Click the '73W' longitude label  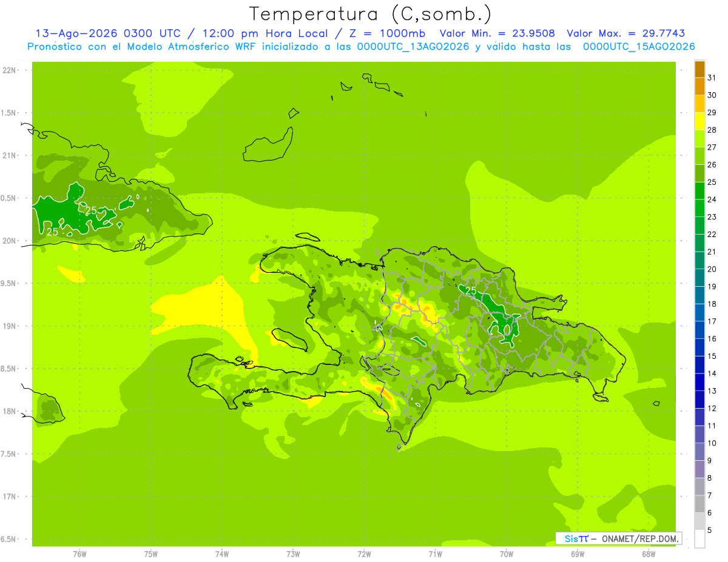(x=293, y=554)
